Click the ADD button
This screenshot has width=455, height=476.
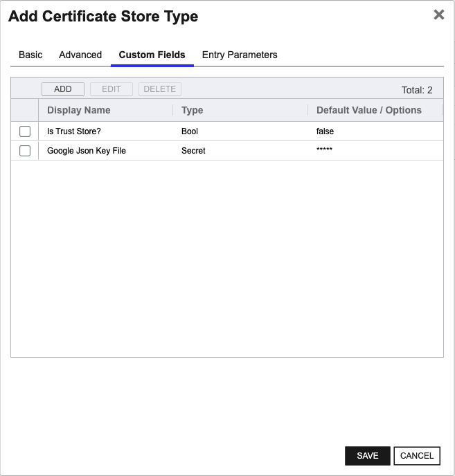pos(63,89)
